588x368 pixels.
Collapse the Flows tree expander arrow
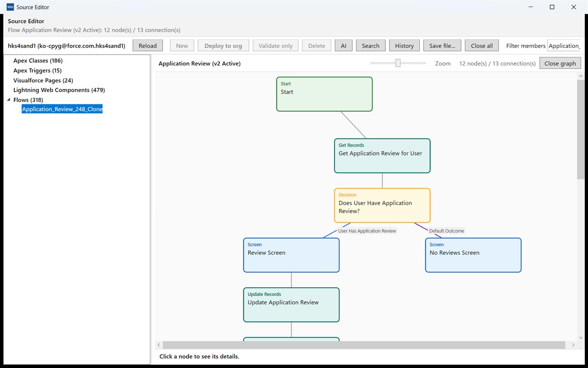tap(8, 100)
